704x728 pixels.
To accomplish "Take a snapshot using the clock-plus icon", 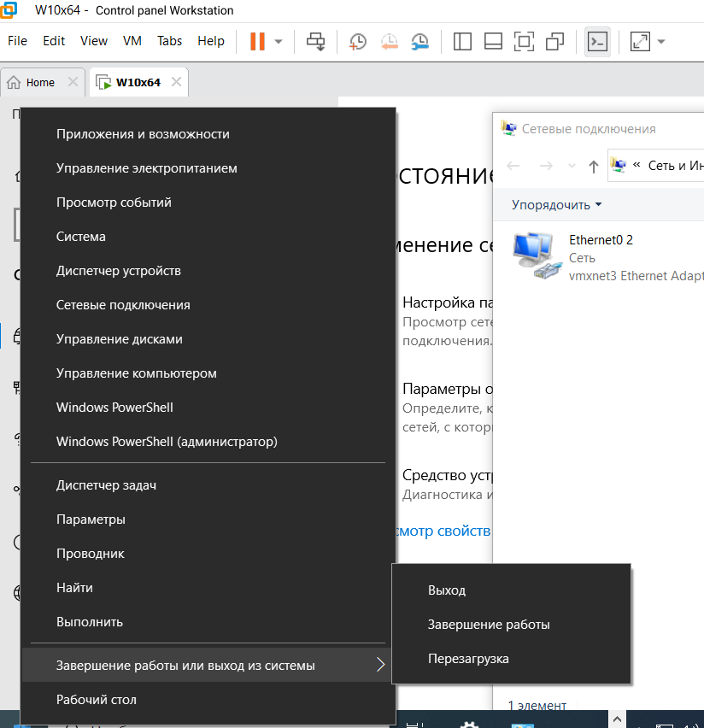I will (358, 41).
